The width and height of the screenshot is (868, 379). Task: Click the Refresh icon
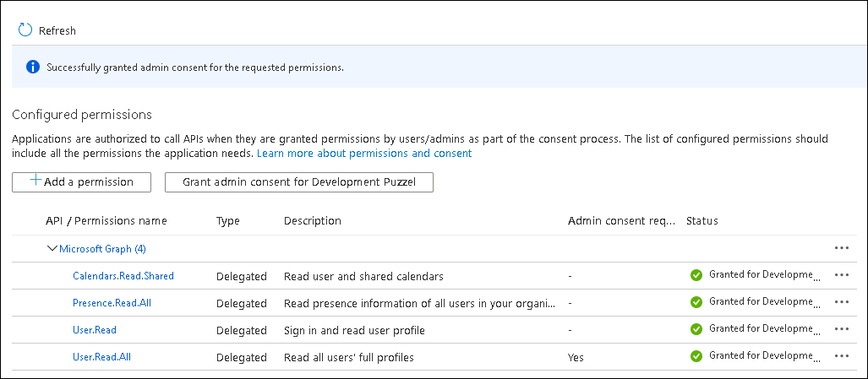25,30
